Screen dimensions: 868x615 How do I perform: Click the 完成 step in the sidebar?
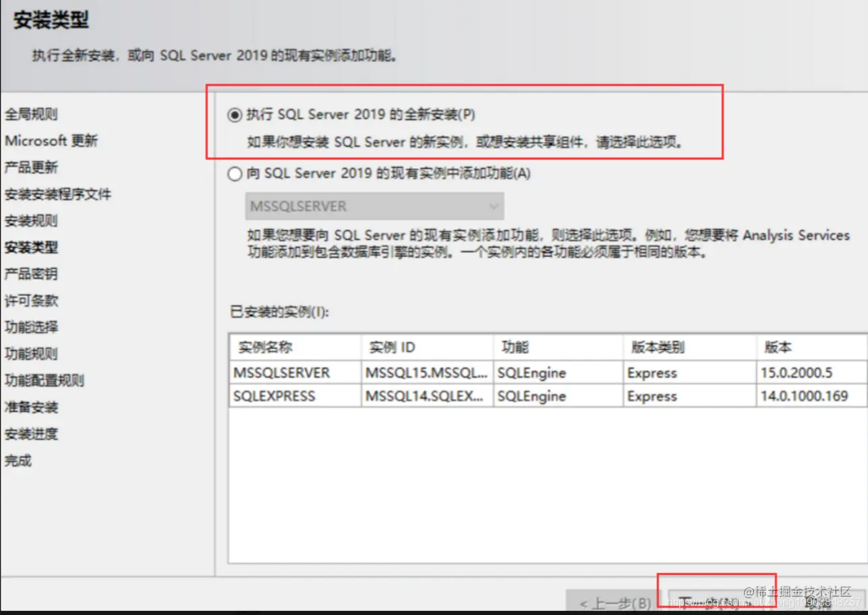(x=18, y=461)
